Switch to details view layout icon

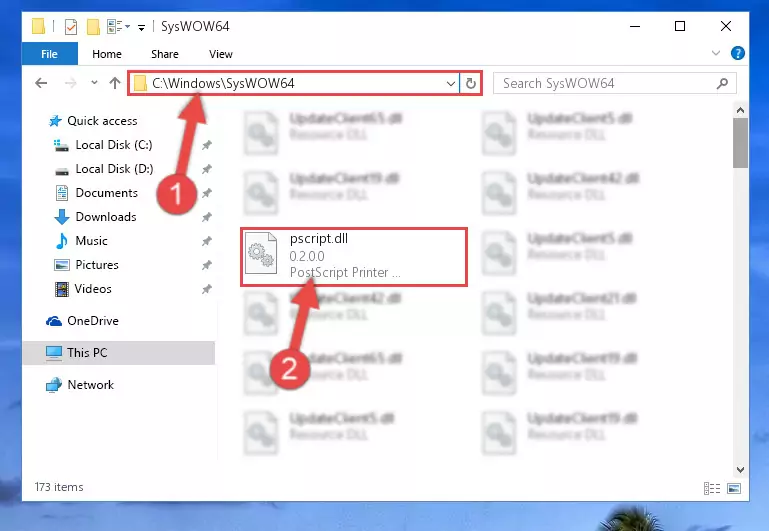(x=712, y=488)
